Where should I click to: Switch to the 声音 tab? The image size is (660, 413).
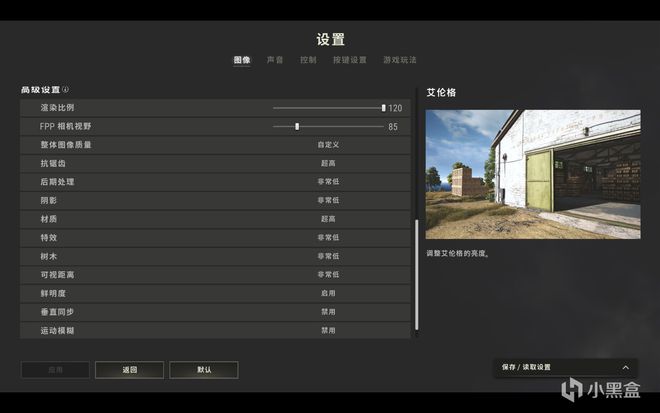(275, 60)
